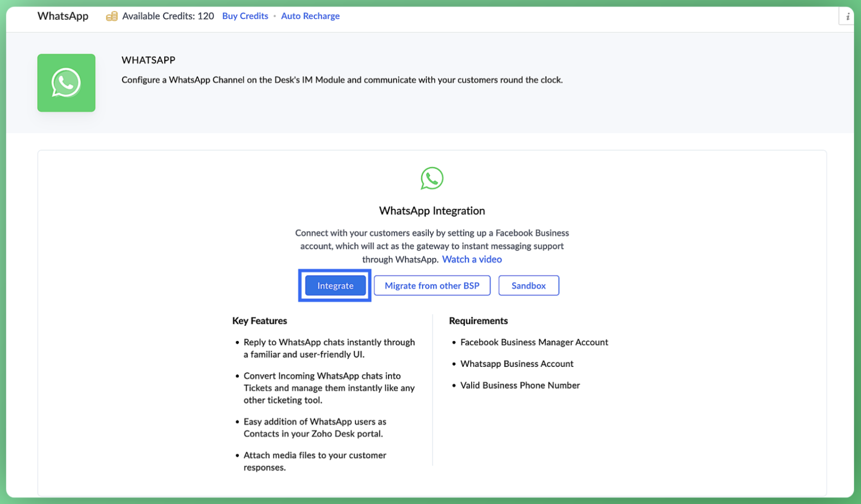This screenshot has width=861, height=504.
Task: Click the WhatsApp Integration heading
Action: pos(432,210)
